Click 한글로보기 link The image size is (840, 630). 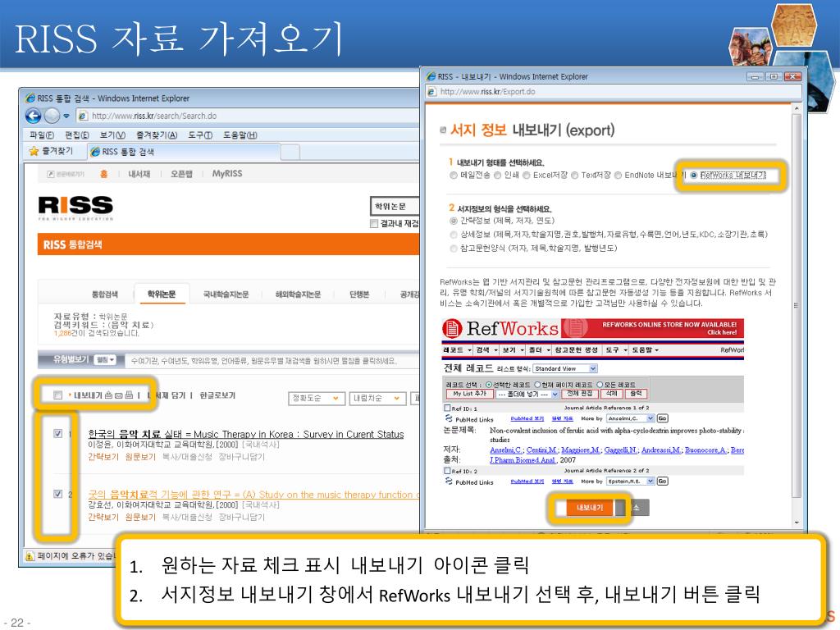tap(217, 395)
